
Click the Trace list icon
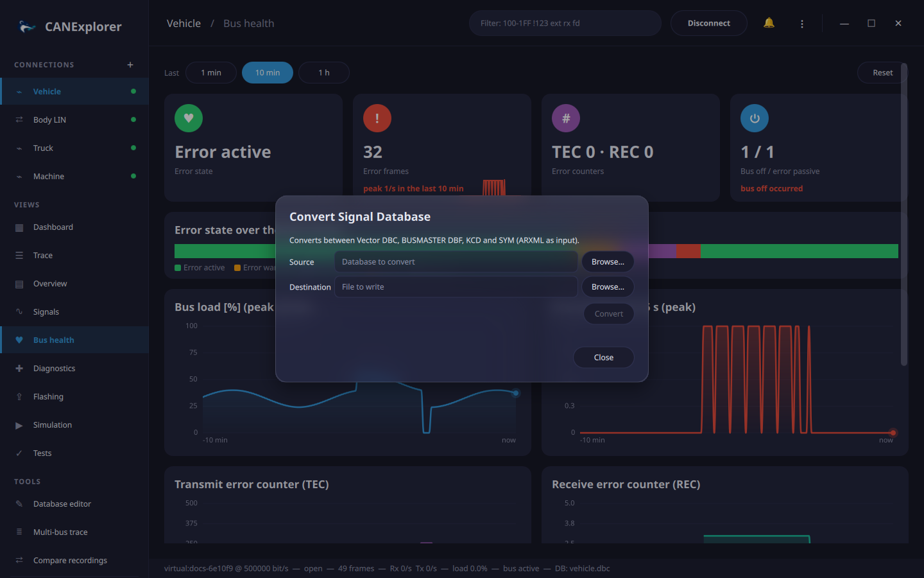click(19, 256)
